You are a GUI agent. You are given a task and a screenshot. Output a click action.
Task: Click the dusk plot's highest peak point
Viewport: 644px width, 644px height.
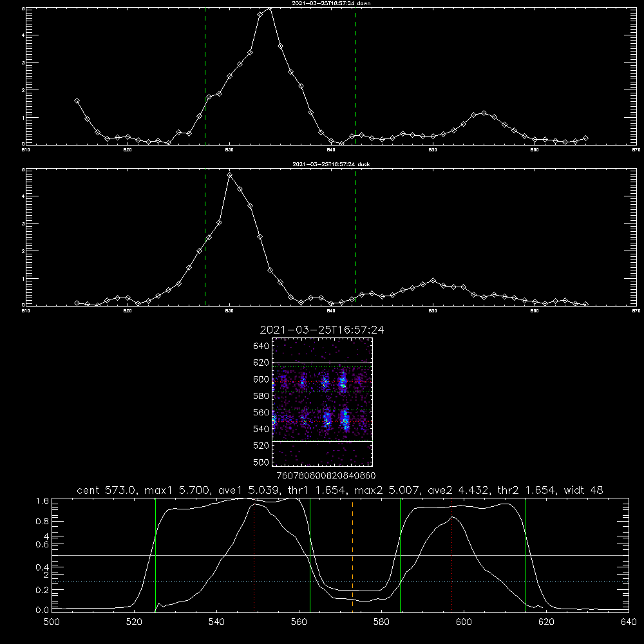click(230, 175)
